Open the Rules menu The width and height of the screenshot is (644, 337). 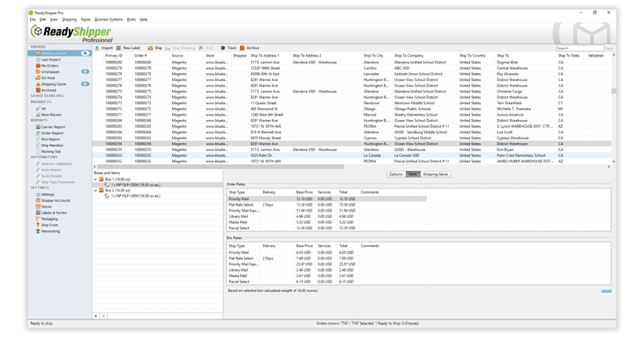(131, 19)
